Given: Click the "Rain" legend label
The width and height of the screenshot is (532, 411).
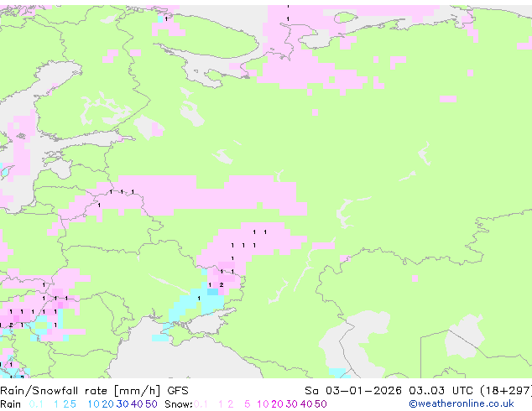Looking at the screenshot, I should pos(11,404).
